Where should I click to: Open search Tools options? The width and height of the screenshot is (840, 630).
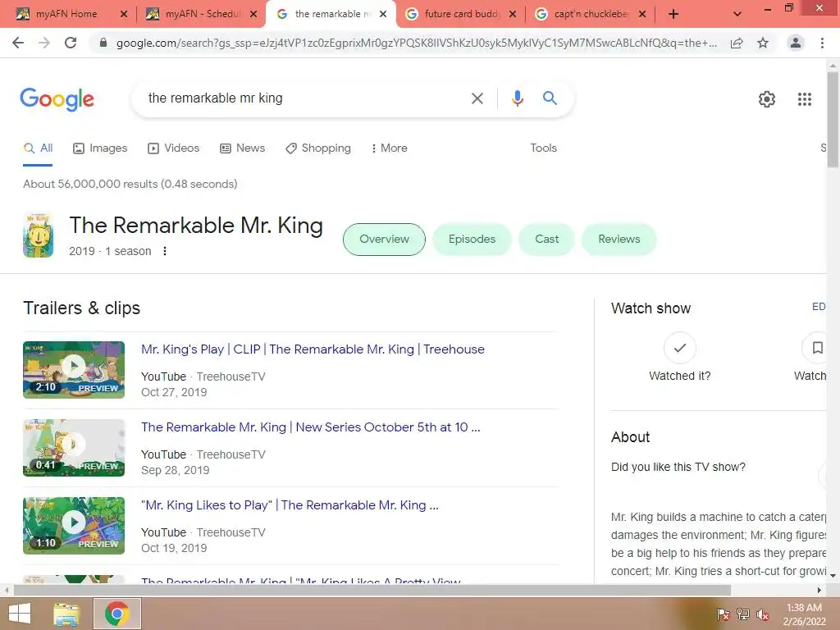click(x=543, y=148)
